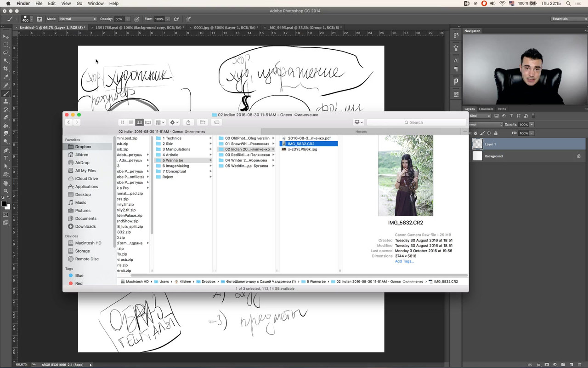Select the Zoom tool in toolbar

[x=6, y=190]
